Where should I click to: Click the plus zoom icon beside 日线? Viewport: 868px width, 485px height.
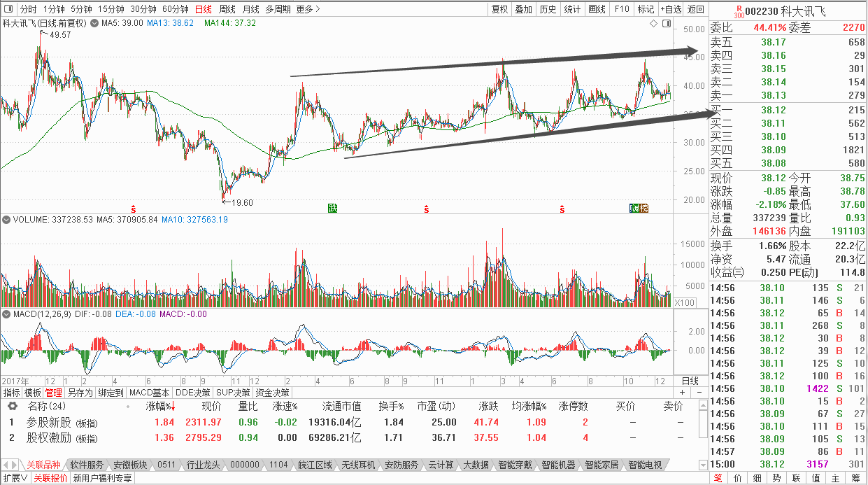click(x=683, y=393)
